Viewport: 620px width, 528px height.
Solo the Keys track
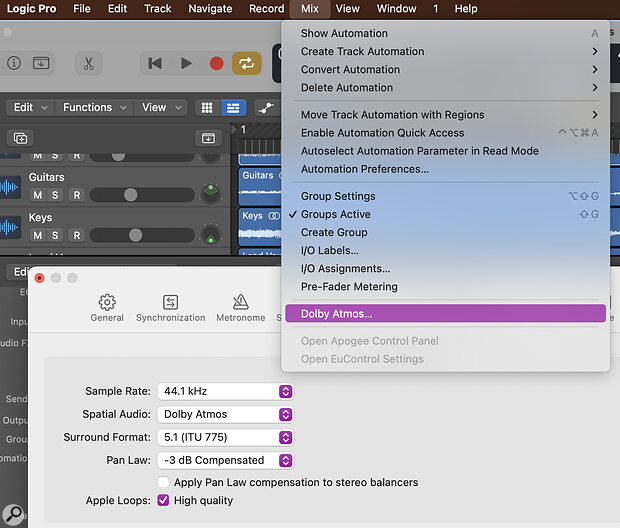55,235
